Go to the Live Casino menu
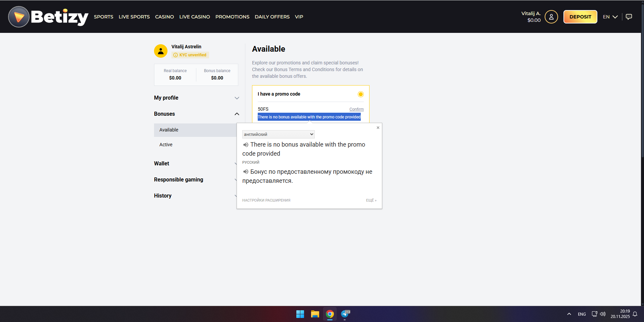This screenshot has height=322, width=644. [x=194, y=17]
